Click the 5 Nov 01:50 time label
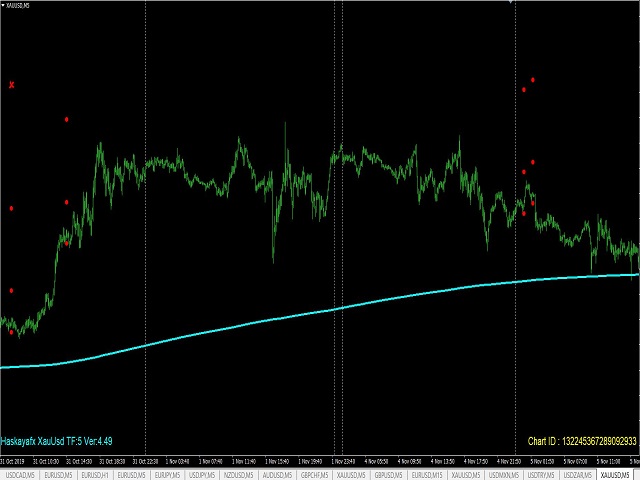The height and width of the screenshot is (480, 640). coord(542,462)
